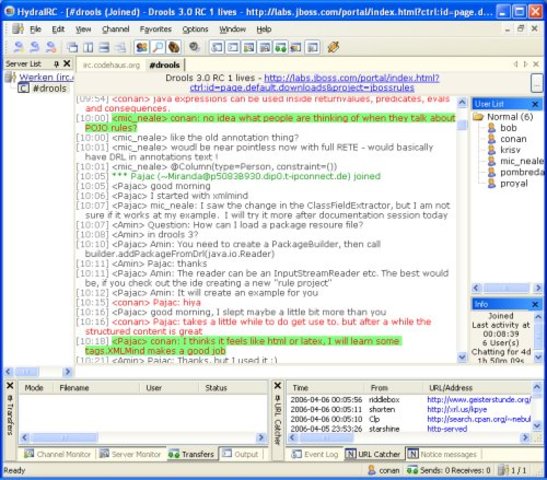The width and height of the screenshot is (547, 480).
Task: Toggle the pin on Transfers panel
Action: 10,398
